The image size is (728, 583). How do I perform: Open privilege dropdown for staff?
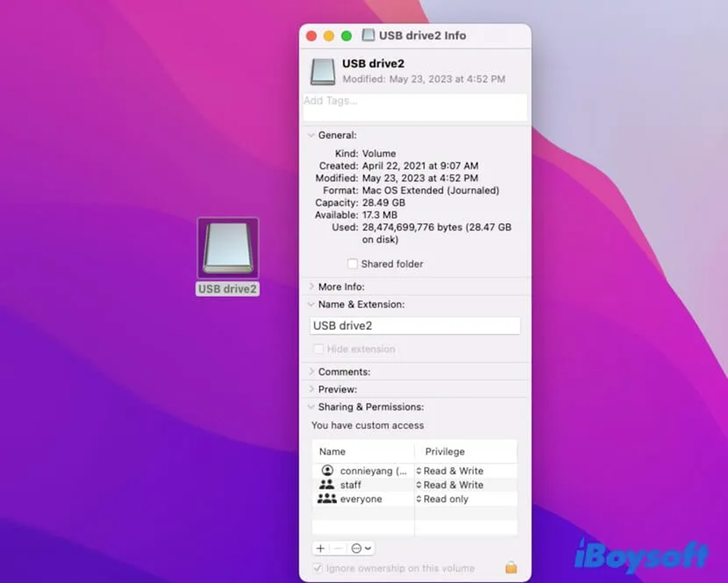click(x=450, y=484)
